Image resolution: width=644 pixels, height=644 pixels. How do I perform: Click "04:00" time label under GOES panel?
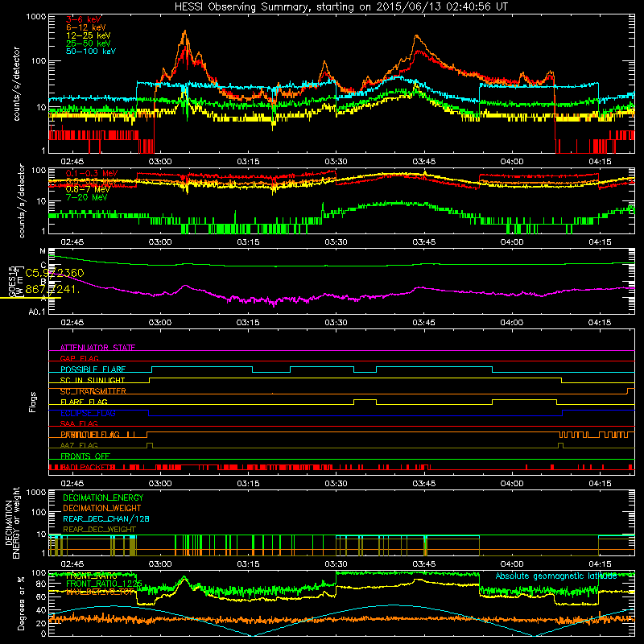(x=512, y=323)
